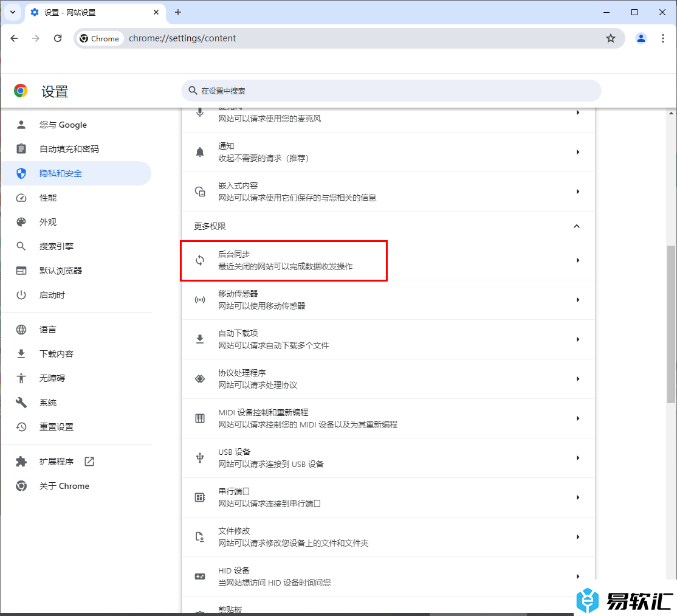Expand 文件修改 row arrow
The image size is (677, 616).
[x=578, y=537]
